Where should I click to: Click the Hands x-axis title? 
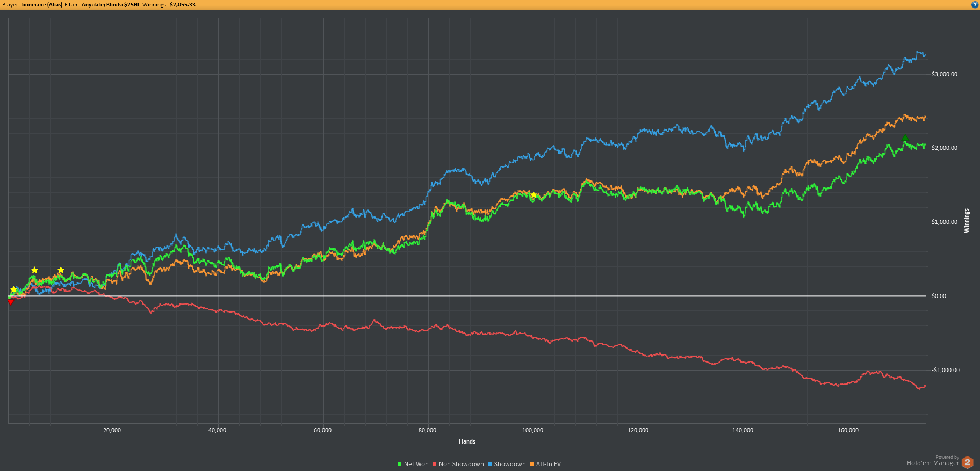pyautogui.click(x=467, y=441)
